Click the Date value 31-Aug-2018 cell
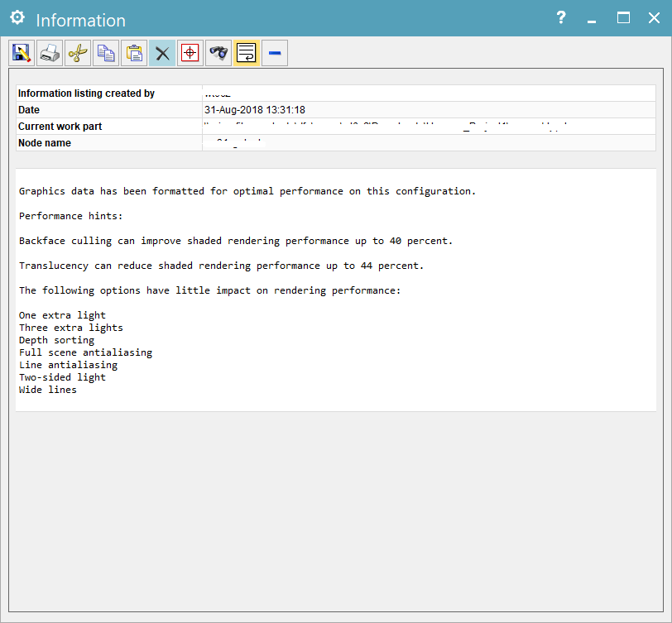672x623 pixels. tap(255, 110)
